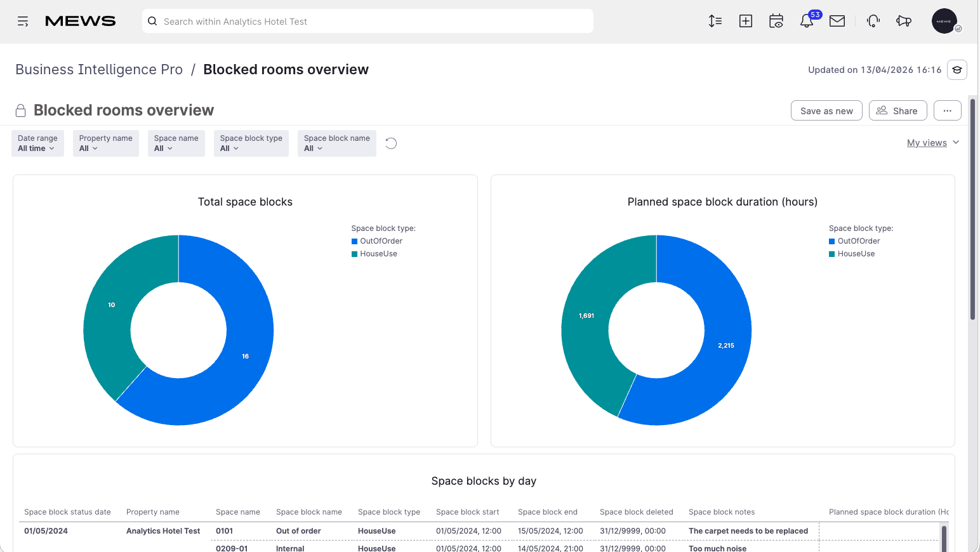Click the graduation cap help icon
This screenshot has width=980, height=552.
[957, 70]
